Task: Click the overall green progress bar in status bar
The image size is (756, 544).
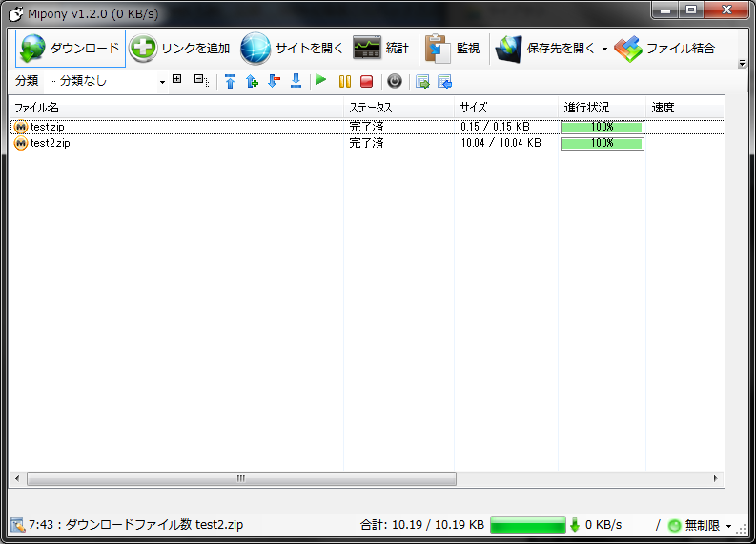Action: [x=528, y=525]
